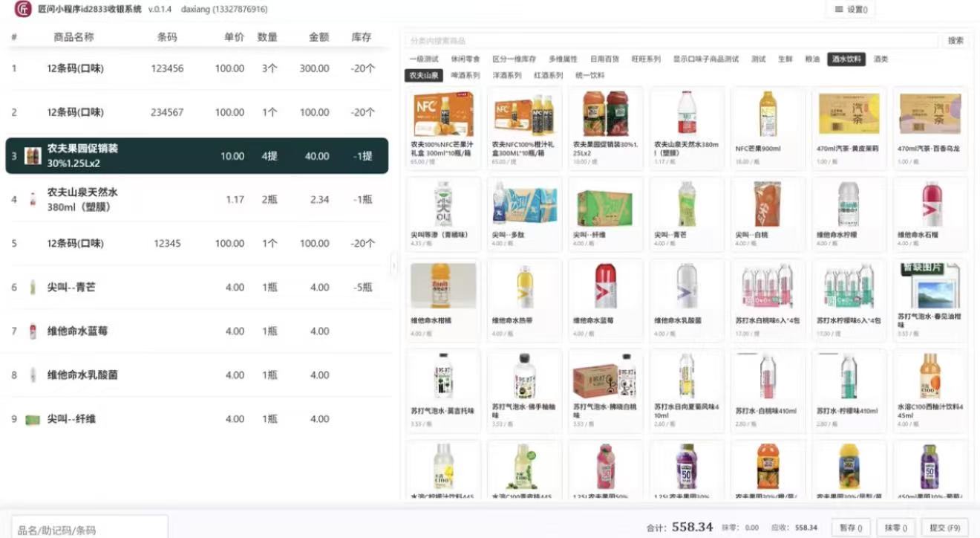Select cart row 农夫山泉天然水 380ml
Viewport: 980px width, 538px height.
point(197,200)
